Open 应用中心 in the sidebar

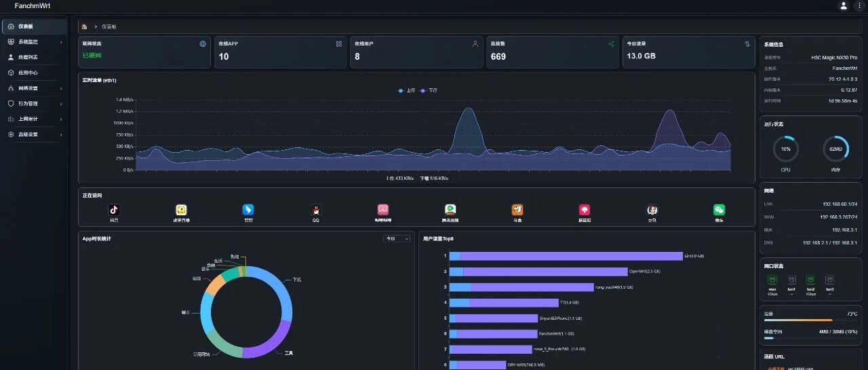click(x=35, y=73)
